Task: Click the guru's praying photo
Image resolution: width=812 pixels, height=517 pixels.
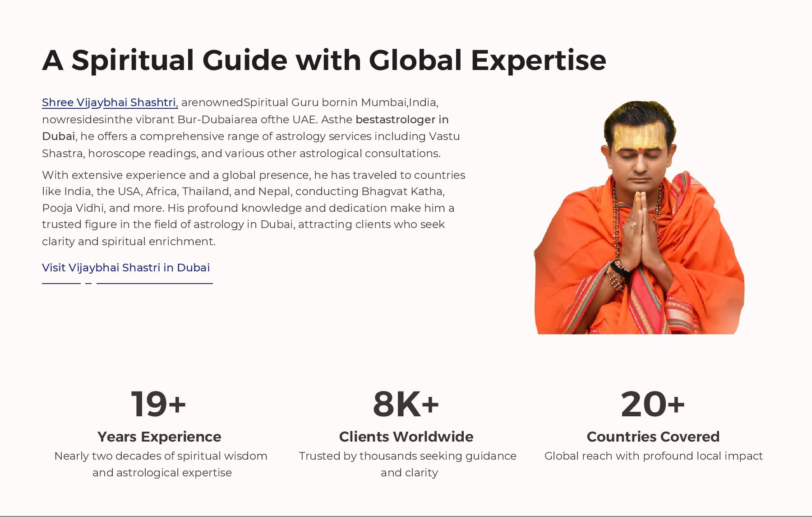Action: [639, 217]
